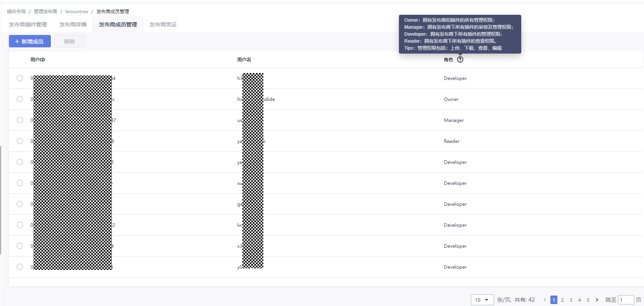Select the radio button for the Manager row
Image resolution: width=644 pixels, height=306 pixels.
tap(20, 120)
